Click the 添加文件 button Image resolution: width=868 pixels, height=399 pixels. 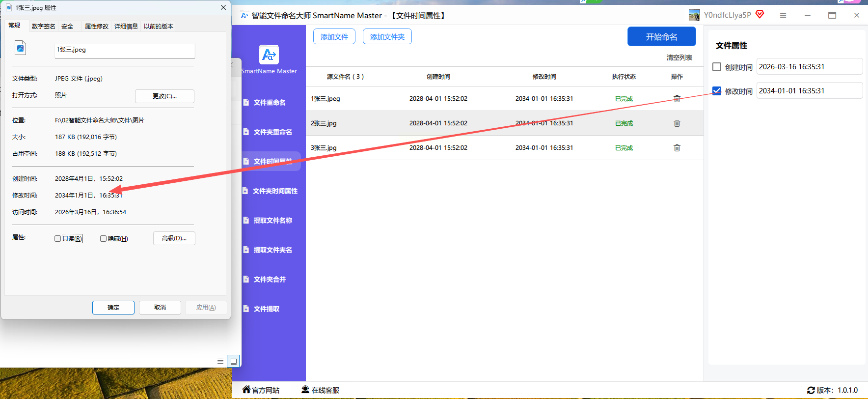[x=334, y=37]
